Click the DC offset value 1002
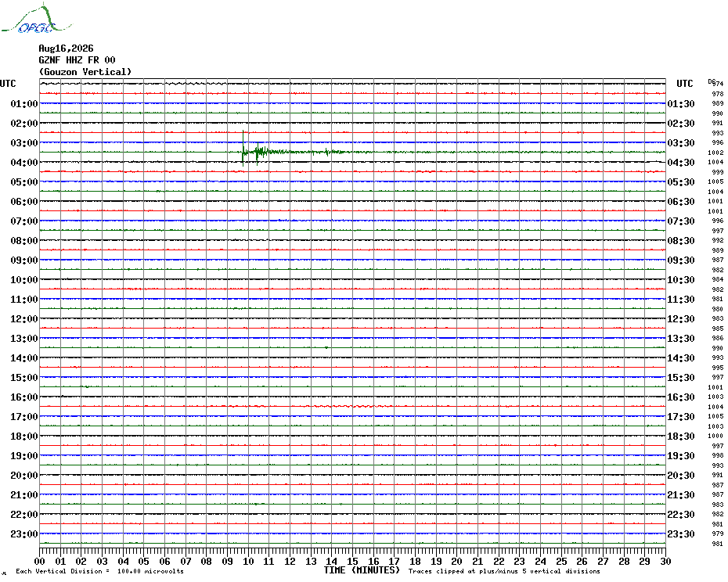The image size is (728, 582). tap(715, 153)
